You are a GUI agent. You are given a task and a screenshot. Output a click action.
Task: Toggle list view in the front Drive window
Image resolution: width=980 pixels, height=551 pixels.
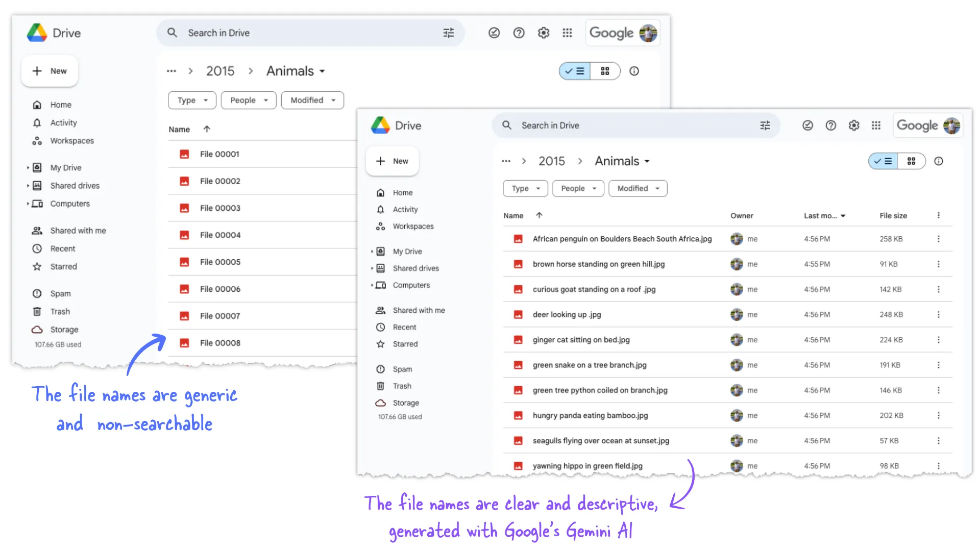coord(883,161)
